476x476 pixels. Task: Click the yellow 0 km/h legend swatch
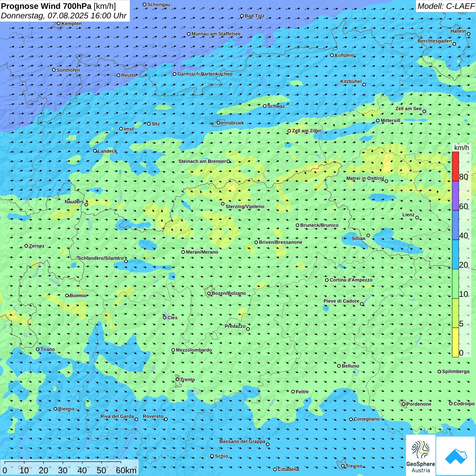[455, 342]
